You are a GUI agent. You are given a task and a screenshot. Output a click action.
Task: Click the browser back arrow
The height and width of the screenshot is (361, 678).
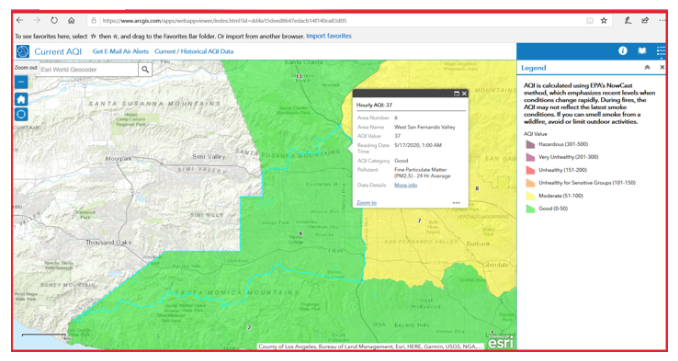pos(20,20)
